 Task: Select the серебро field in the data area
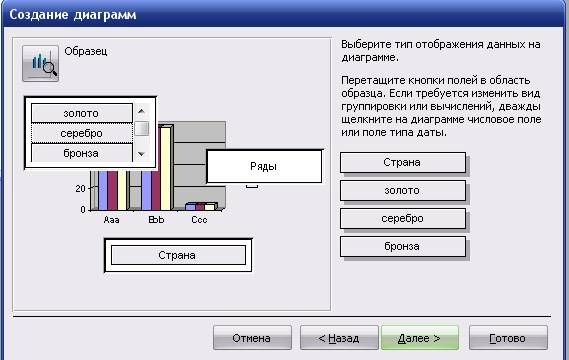coord(82,133)
